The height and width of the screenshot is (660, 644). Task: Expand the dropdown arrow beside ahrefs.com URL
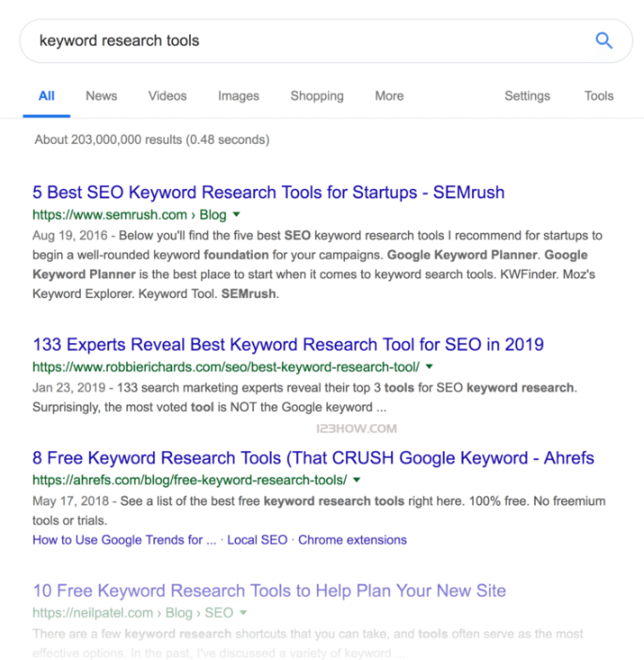click(357, 479)
